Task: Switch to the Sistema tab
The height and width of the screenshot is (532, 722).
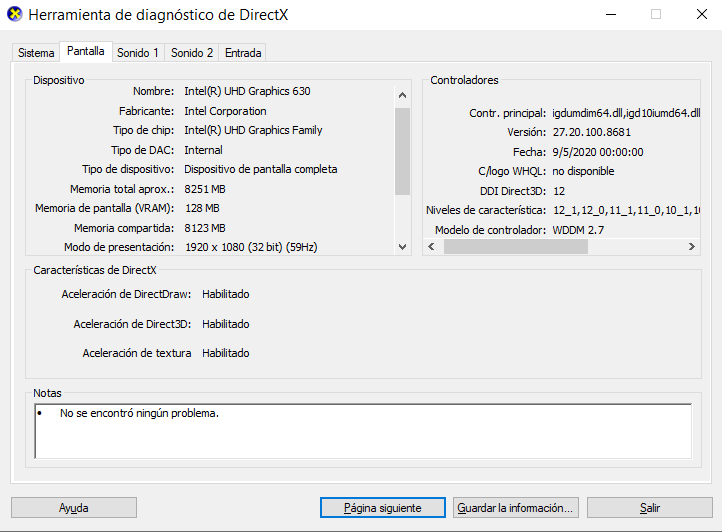Action: (36, 53)
